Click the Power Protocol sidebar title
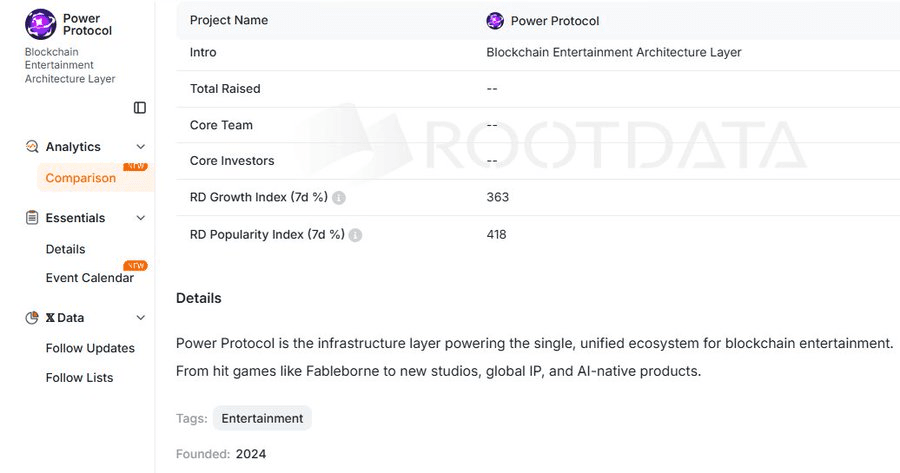Image resolution: width=900 pixels, height=473 pixels. (87, 24)
